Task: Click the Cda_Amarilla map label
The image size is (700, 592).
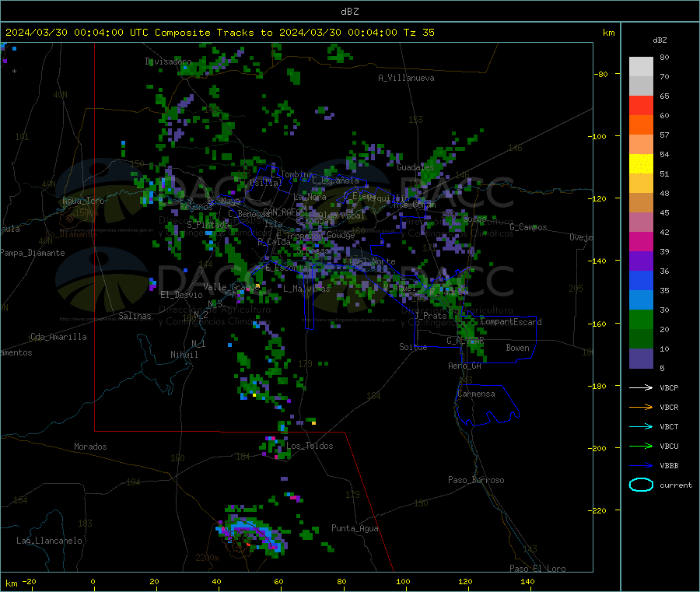Action: point(58,337)
